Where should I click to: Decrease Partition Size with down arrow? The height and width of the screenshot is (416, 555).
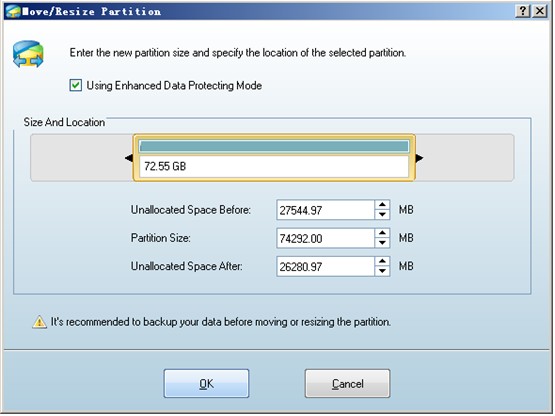(x=382, y=243)
